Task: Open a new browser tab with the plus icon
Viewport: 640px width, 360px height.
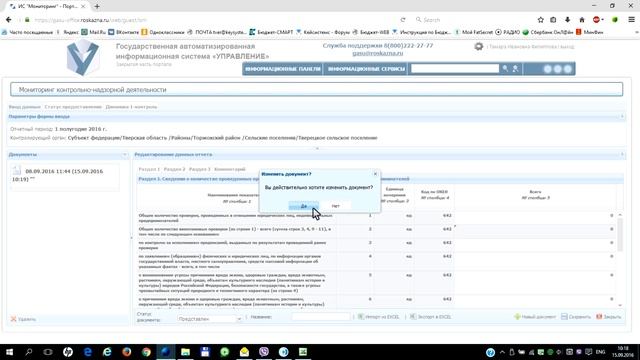Action: (x=97, y=7)
